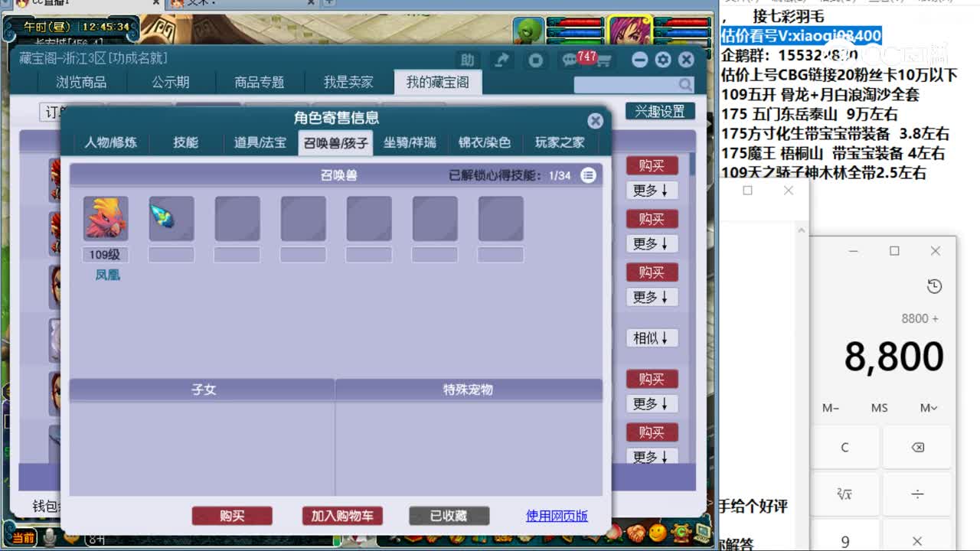Screen dimensions: 980x551
Task: Open the 助 help icon
Action: [467, 60]
